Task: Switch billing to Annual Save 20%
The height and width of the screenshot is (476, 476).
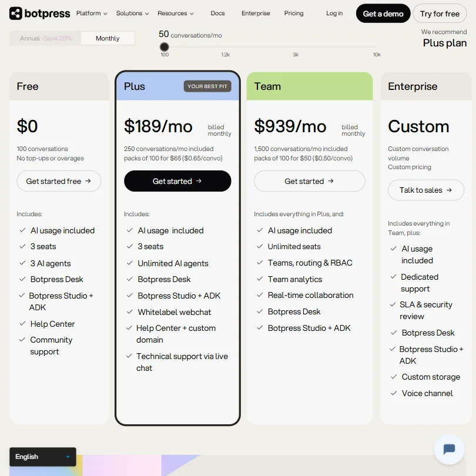Action: [x=45, y=38]
